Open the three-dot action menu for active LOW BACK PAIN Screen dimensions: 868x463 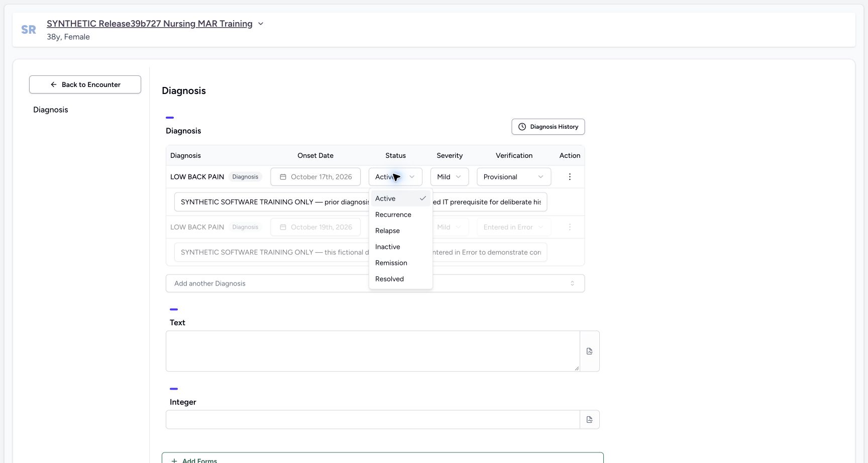point(570,177)
